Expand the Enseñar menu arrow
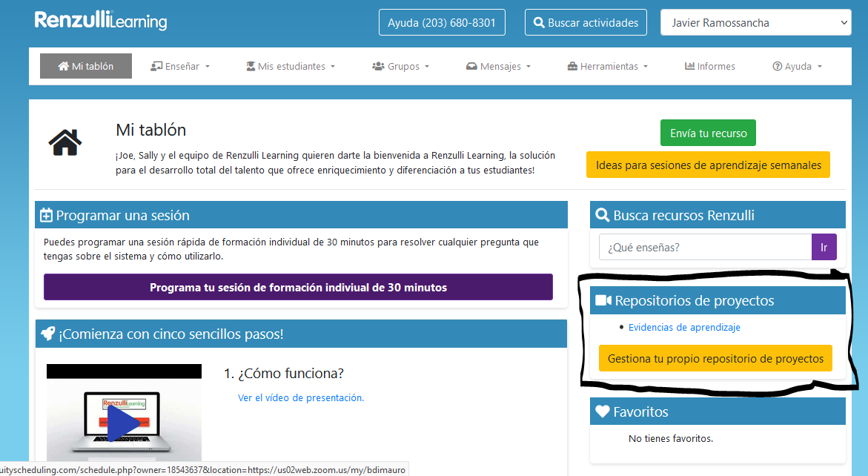 [208, 67]
